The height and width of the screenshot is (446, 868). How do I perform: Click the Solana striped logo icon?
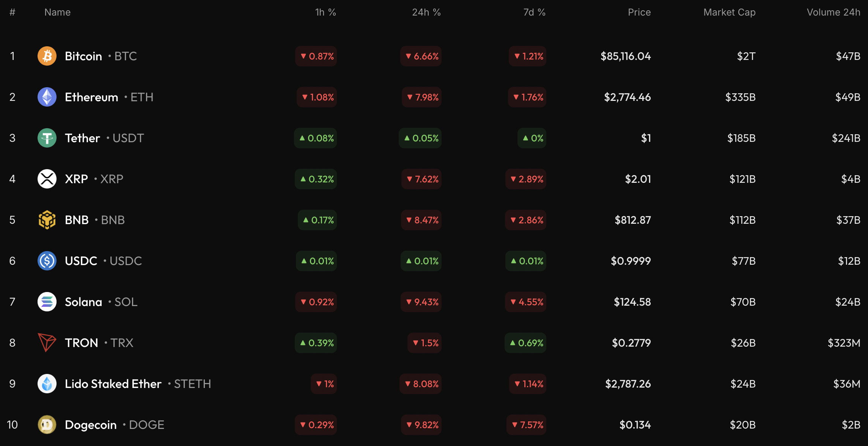(47, 302)
